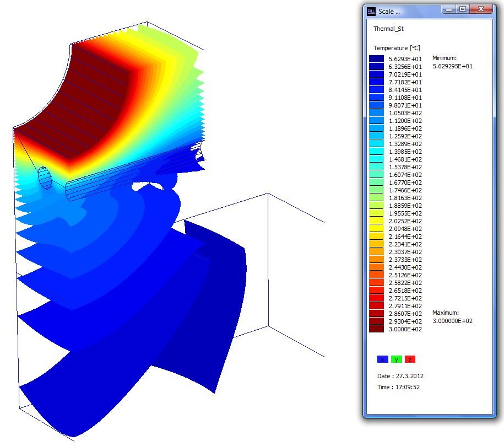Select the light green 1.8163E+02 swatch
The height and width of the screenshot is (446, 504).
click(377, 197)
